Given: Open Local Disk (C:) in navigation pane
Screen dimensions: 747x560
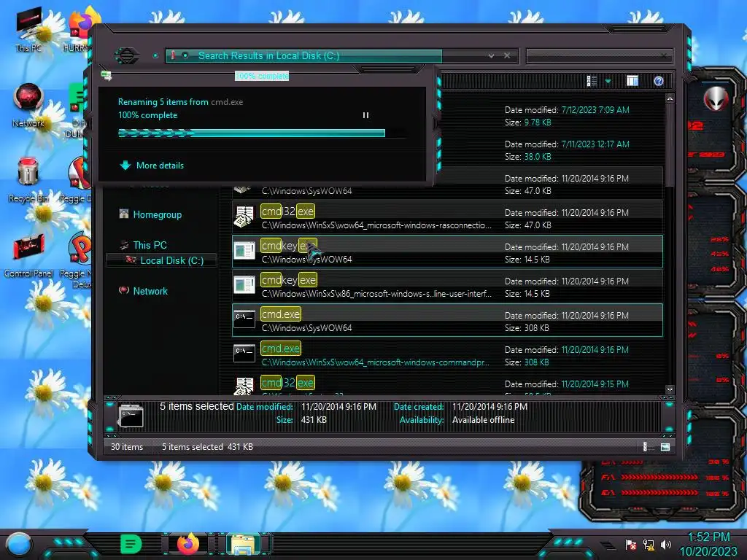Looking at the screenshot, I should [x=171, y=260].
